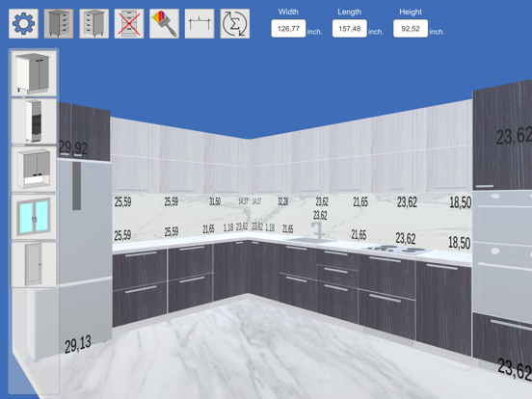Edit the Width input field 126,77
Viewport: 532px width, 399px height.
288,29
